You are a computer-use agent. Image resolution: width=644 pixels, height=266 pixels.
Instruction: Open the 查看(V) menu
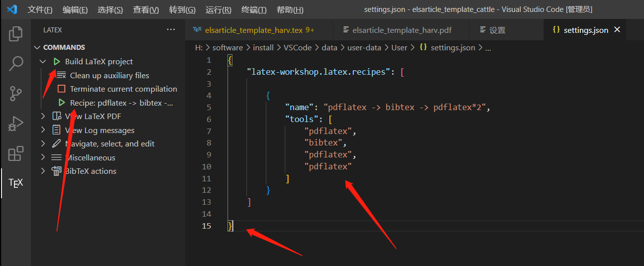pos(146,10)
